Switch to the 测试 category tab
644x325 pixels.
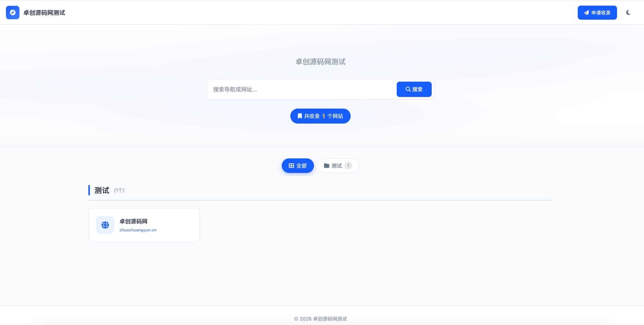[x=338, y=166]
